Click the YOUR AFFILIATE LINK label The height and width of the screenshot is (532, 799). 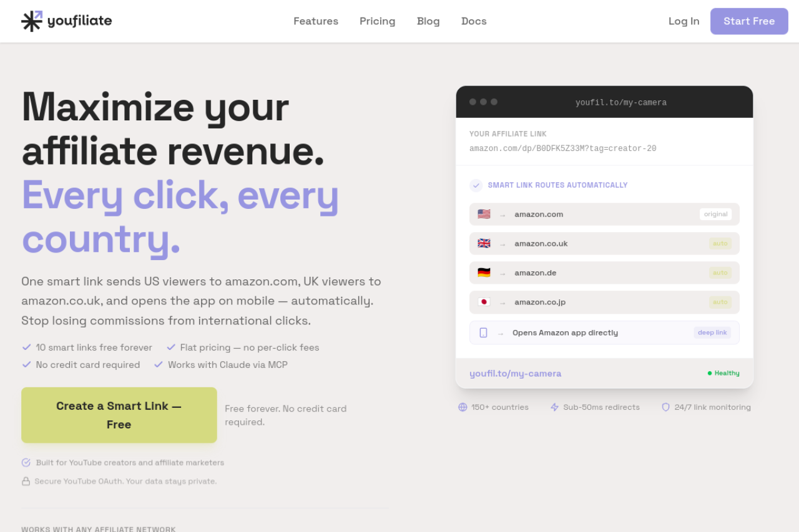click(508, 134)
